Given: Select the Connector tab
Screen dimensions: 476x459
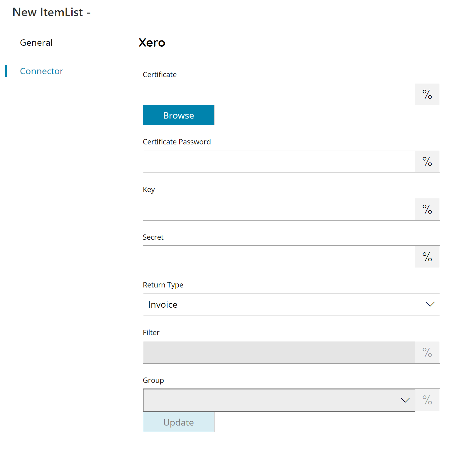Looking at the screenshot, I should pos(41,71).
